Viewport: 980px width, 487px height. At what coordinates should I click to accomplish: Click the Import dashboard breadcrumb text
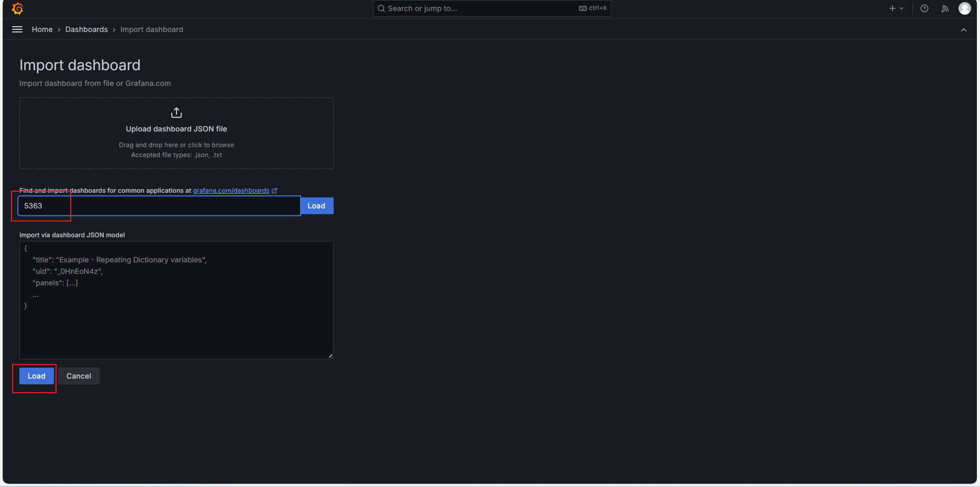pyautogui.click(x=152, y=29)
